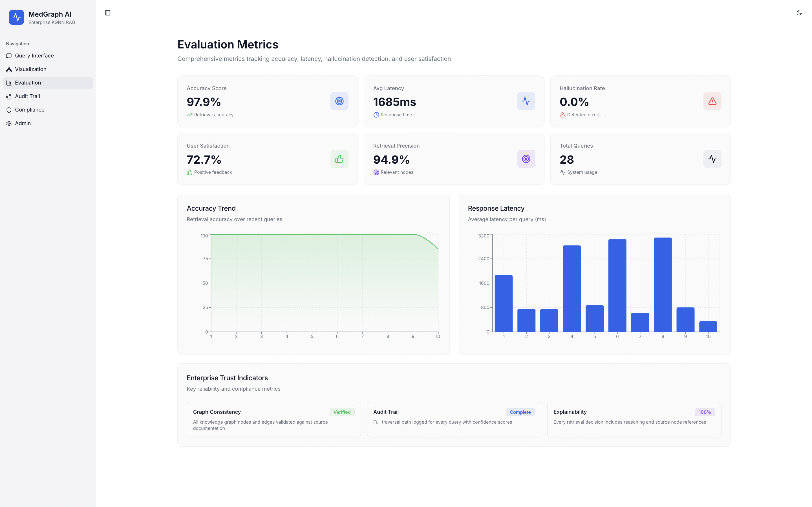Open the Query Interface page

pyautogui.click(x=34, y=56)
